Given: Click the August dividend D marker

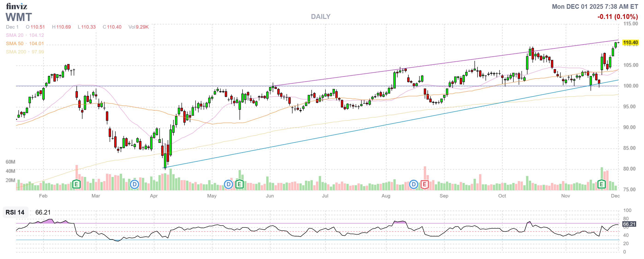Looking at the screenshot, I should click(x=413, y=185).
